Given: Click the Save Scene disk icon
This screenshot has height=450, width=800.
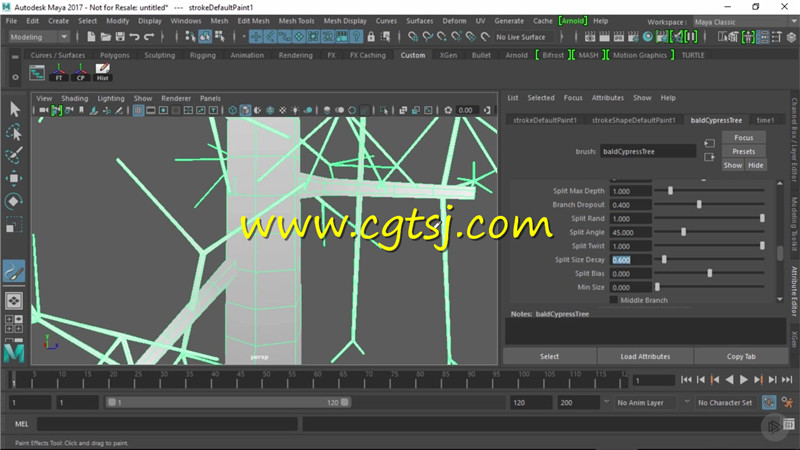Looking at the screenshot, I should pos(120,37).
